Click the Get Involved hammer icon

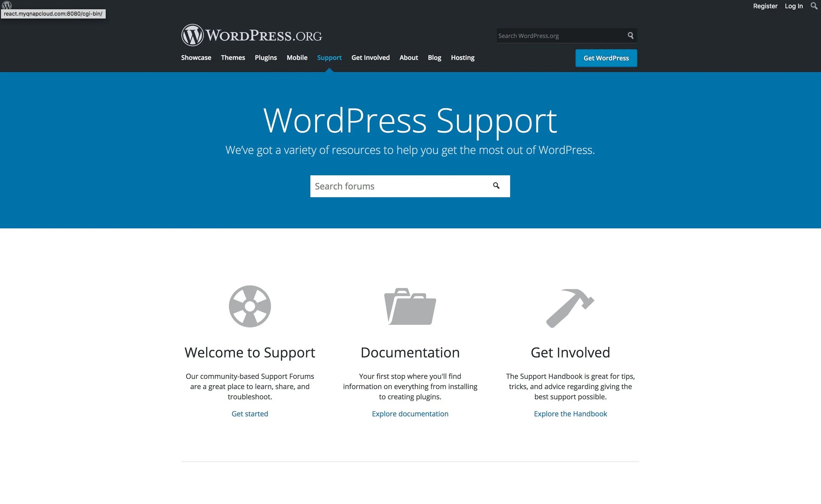point(570,306)
